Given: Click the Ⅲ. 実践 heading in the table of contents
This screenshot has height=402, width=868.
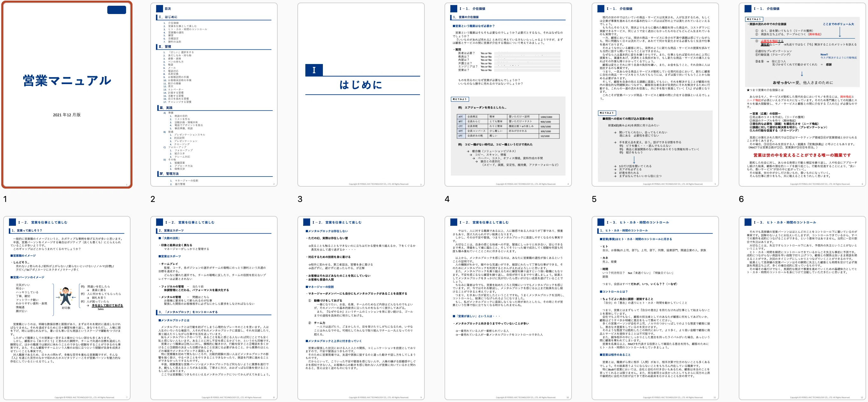Looking at the screenshot, I should point(166,108).
